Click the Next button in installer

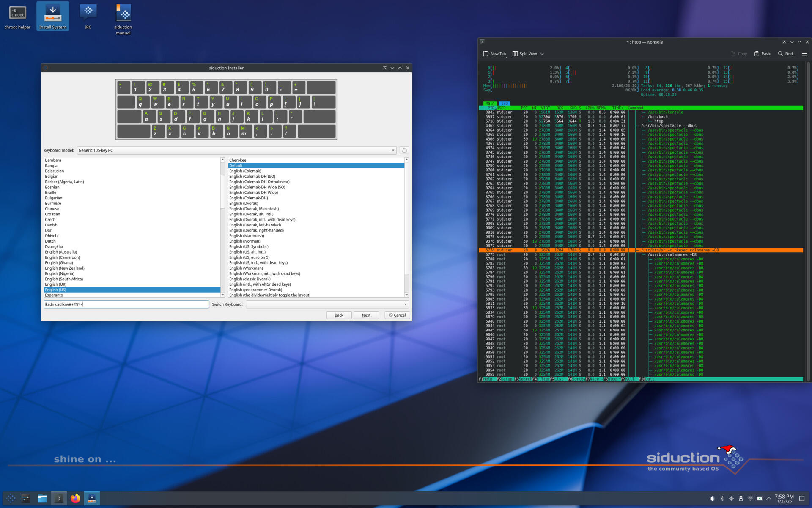[x=366, y=315]
